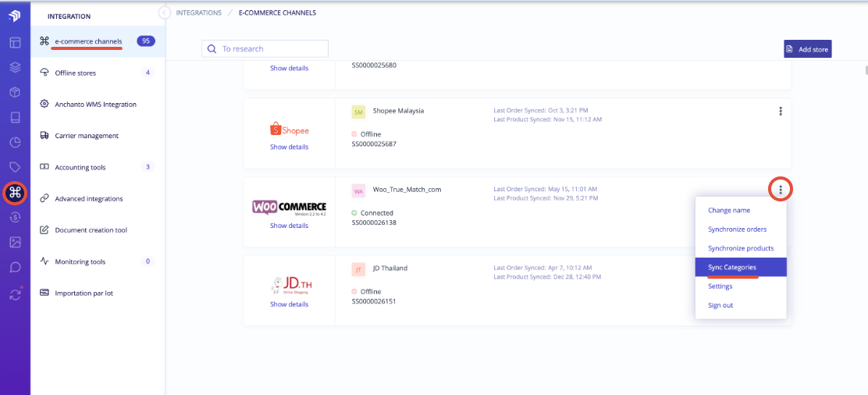
Task: Toggle the three-dot menu for Woo_True_Match_com
Action: tap(781, 190)
